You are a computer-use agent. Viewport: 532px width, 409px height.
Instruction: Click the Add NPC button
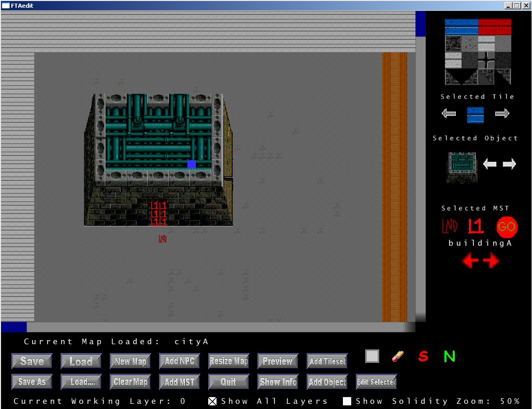pyautogui.click(x=179, y=361)
